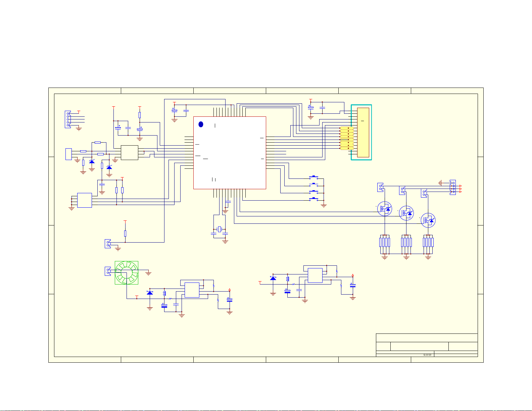Select the two-pin connector above the leftmost MOSFET

click(380, 187)
